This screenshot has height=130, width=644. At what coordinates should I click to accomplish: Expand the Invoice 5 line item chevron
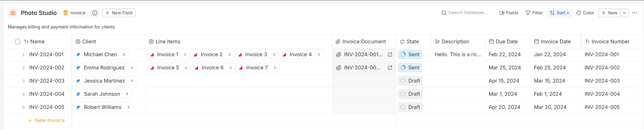coord(186,68)
